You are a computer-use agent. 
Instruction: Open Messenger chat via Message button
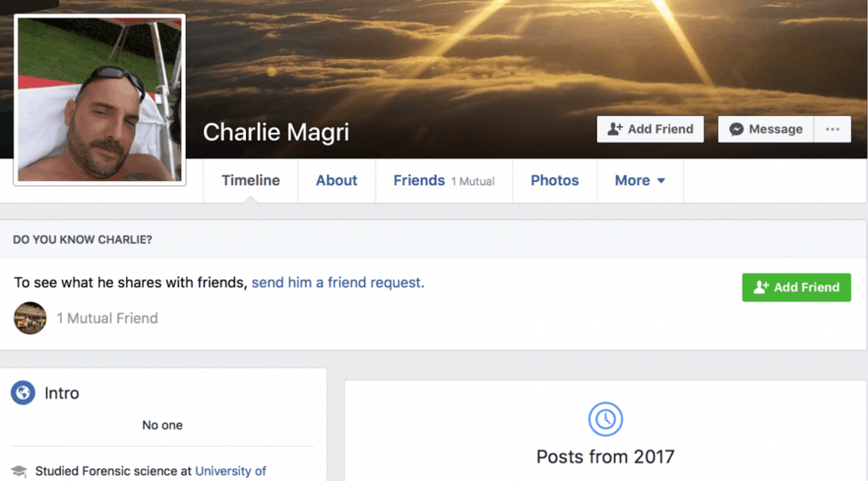(x=765, y=130)
